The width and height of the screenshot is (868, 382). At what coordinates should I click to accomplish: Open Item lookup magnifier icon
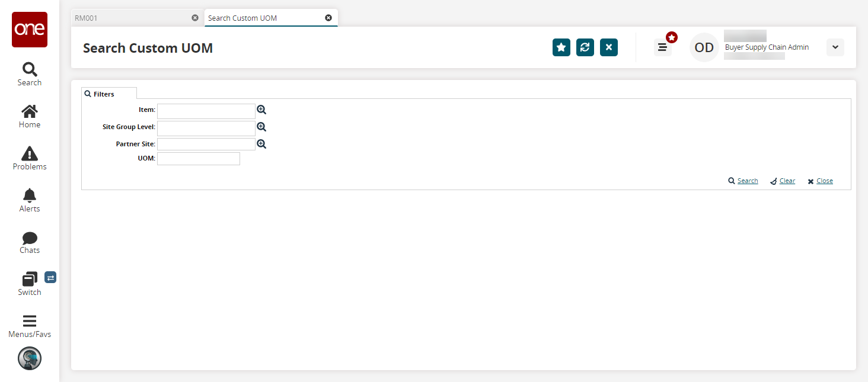(261, 110)
